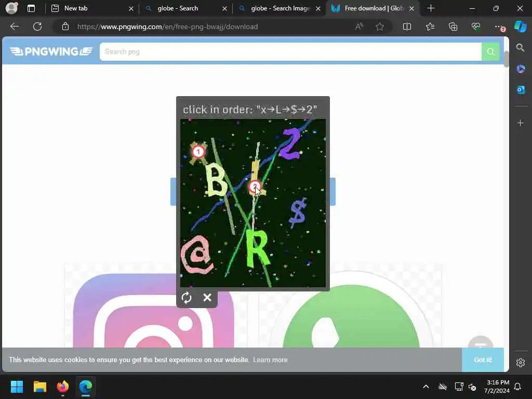Open the Windows Start menu

point(17,387)
